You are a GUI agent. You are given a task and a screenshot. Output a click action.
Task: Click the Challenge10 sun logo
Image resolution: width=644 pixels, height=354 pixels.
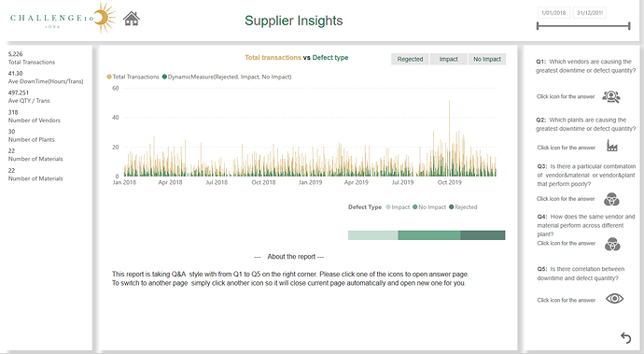point(104,17)
